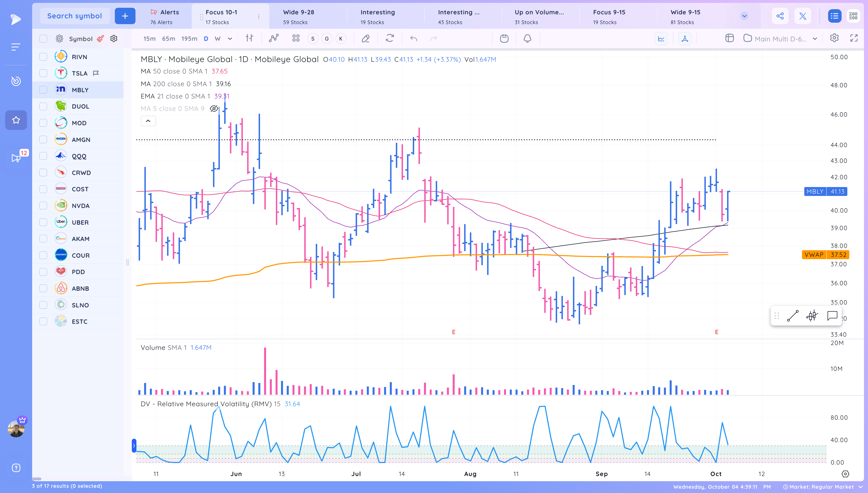Toggle RIVN row checkbox
Screen dimensions: 868x493
point(43,57)
